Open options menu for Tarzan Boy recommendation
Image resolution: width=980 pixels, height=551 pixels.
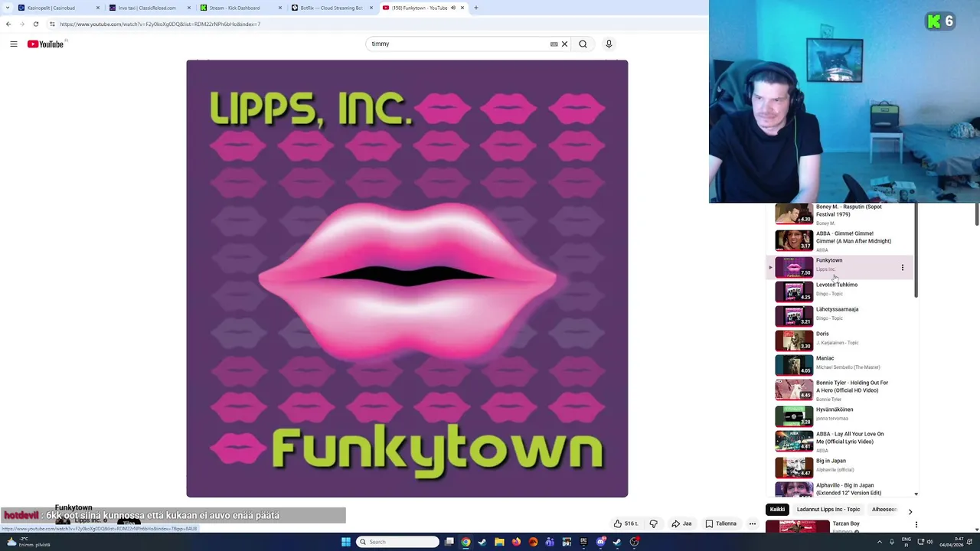pos(916,524)
